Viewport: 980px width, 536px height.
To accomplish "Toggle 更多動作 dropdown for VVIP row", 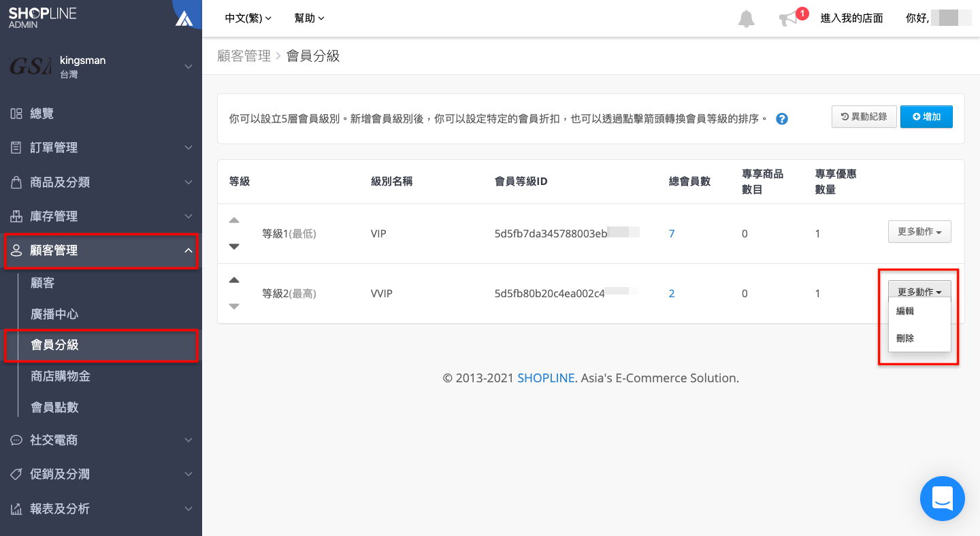I will pos(919,292).
